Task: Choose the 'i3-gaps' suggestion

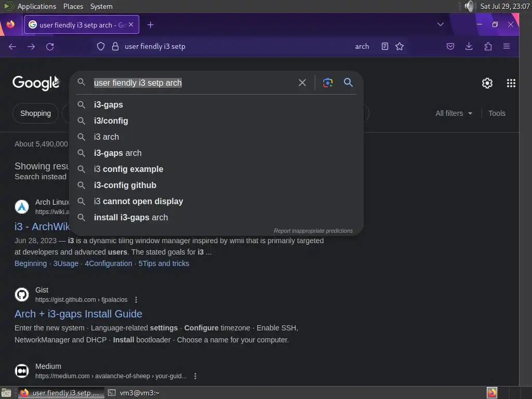Action: [x=216, y=105]
